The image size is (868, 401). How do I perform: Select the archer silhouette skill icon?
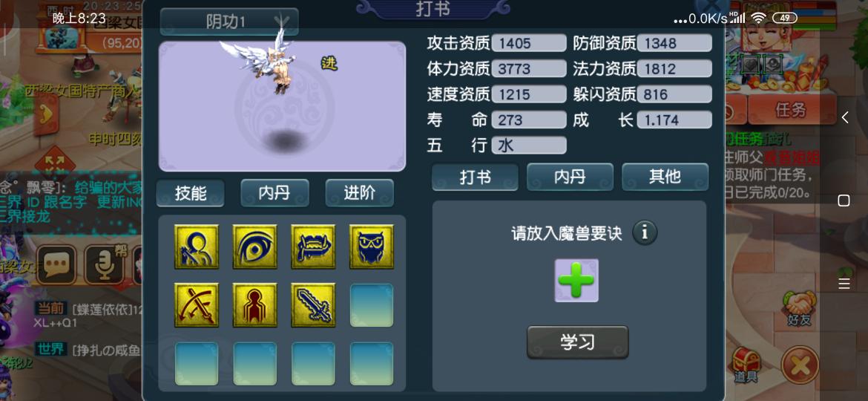(197, 247)
